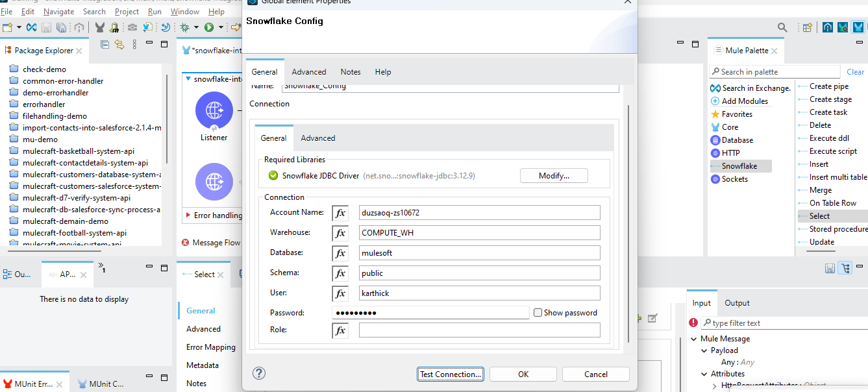Click the Role input field

pos(479,330)
